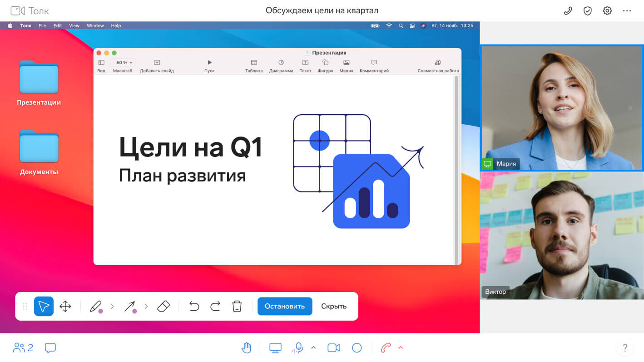Click the Остановить button
The width and height of the screenshot is (644, 362).
click(285, 306)
